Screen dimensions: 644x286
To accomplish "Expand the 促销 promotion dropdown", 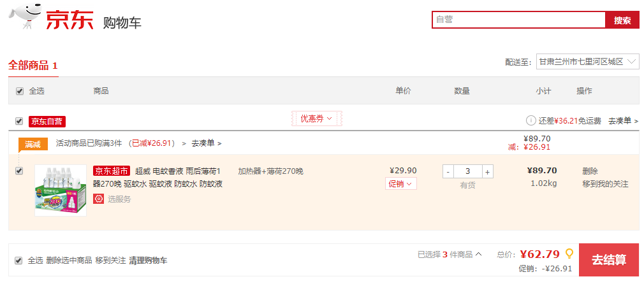I will 401,184.
